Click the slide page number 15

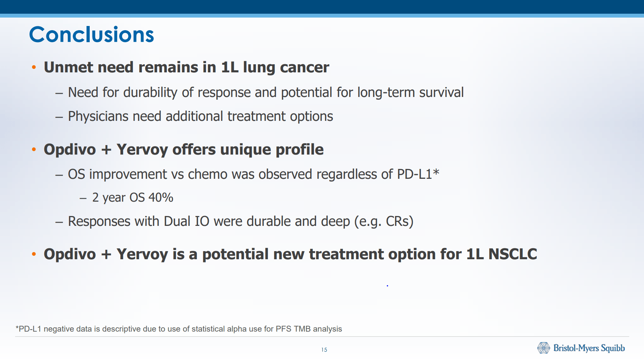click(x=324, y=350)
